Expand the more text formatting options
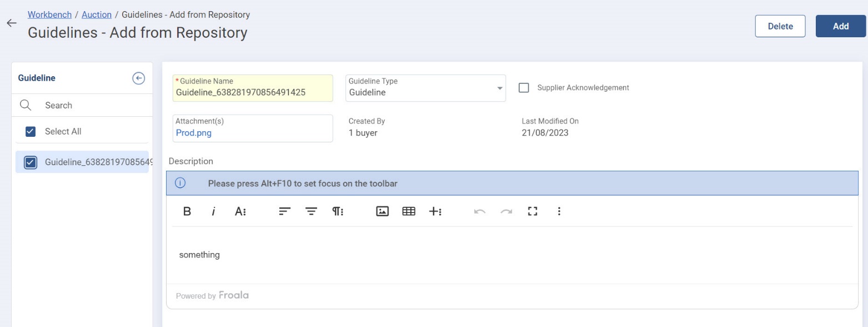Viewport: 868px width, 327px height. [x=240, y=211]
